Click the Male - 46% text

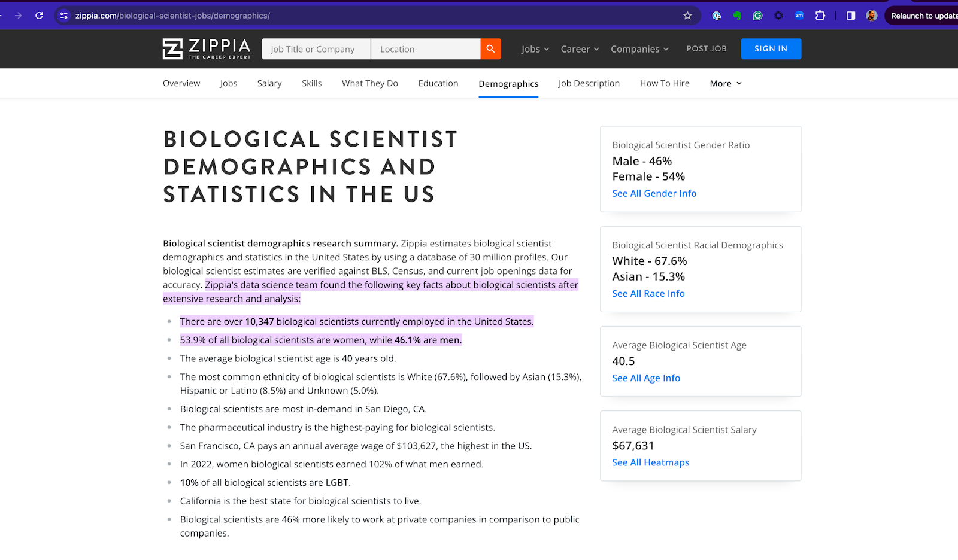pyautogui.click(x=642, y=161)
